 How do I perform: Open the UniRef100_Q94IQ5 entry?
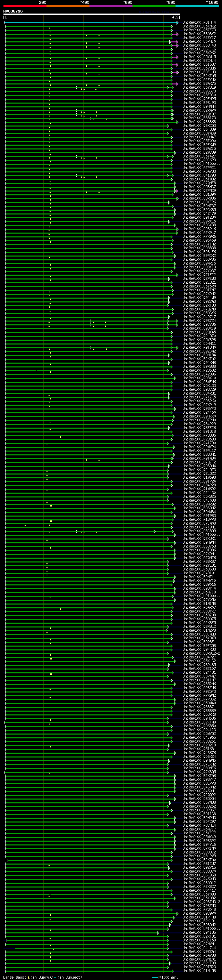click(x=199, y=932)
